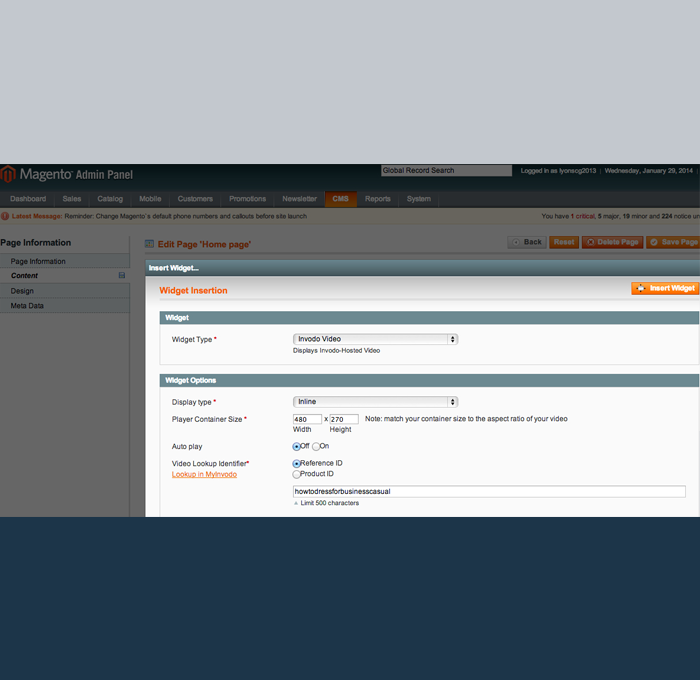
Task: Open the Dashboard menu
Action: tap(28, 199)
